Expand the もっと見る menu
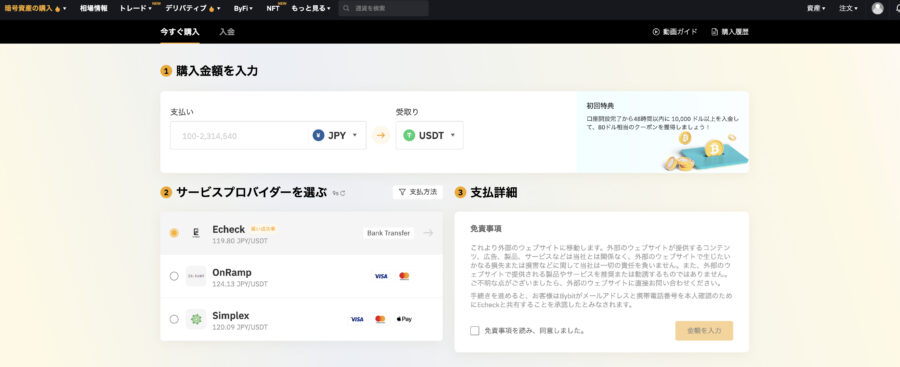 pyautogui.click(x=311, y=9)
